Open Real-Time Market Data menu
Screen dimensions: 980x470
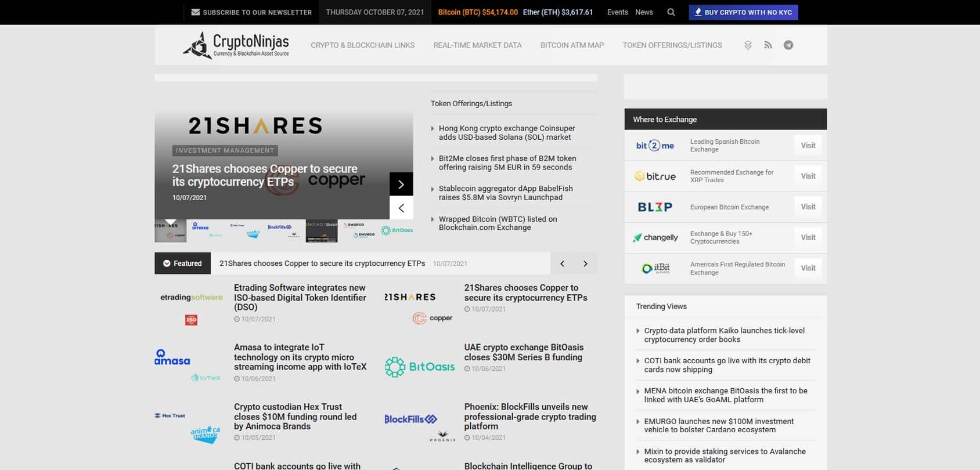(477, 45)
